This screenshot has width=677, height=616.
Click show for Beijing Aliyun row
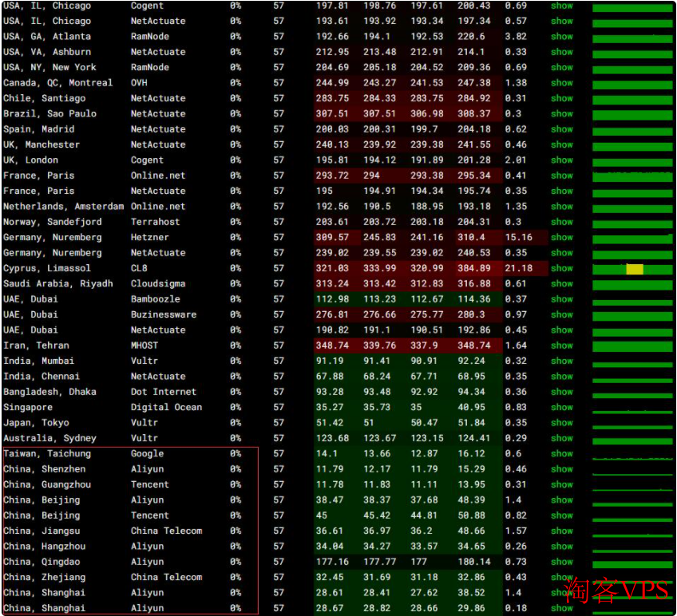point(562,500)
